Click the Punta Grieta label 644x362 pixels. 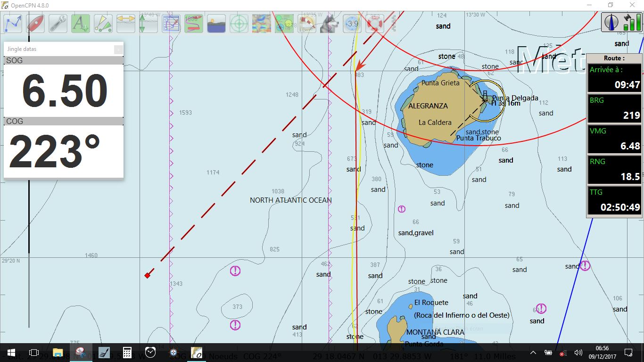tap(440, 82)
